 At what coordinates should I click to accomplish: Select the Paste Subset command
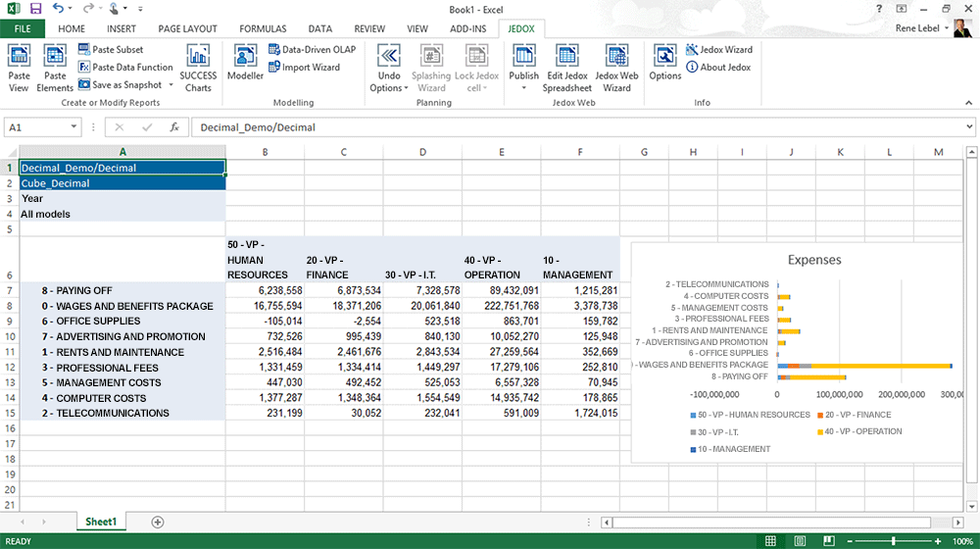[111, 49]
